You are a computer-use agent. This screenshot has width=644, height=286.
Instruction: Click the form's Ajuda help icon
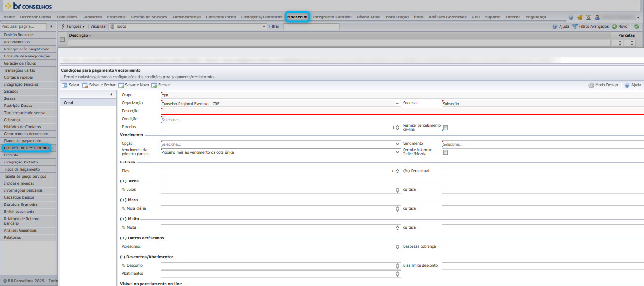(627, 85)
